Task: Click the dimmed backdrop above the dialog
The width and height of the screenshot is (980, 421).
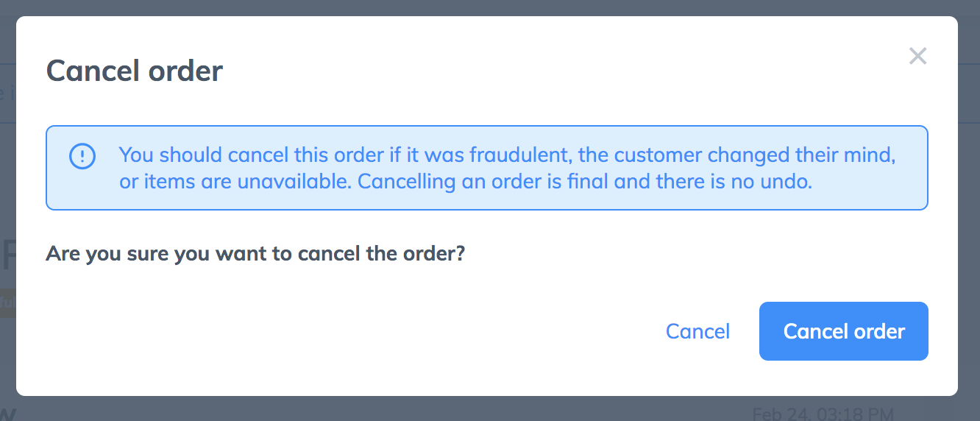Action: tap(490, 7)
